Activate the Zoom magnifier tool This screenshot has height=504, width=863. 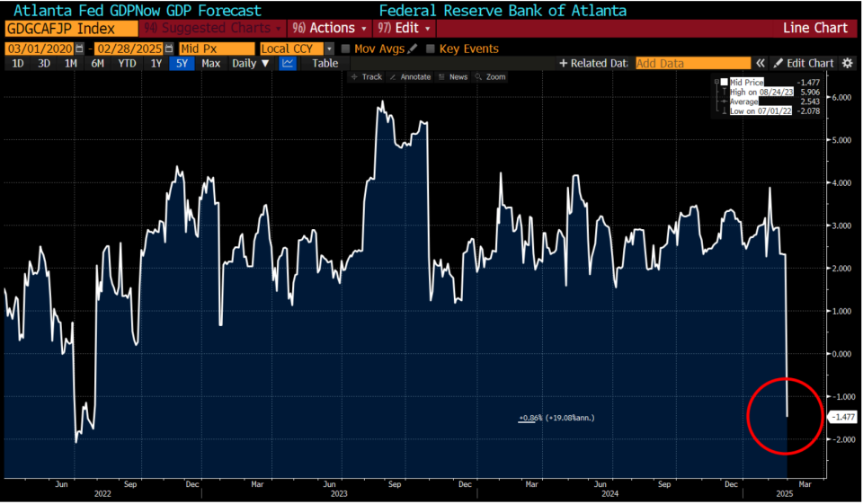tap(491, 77)
